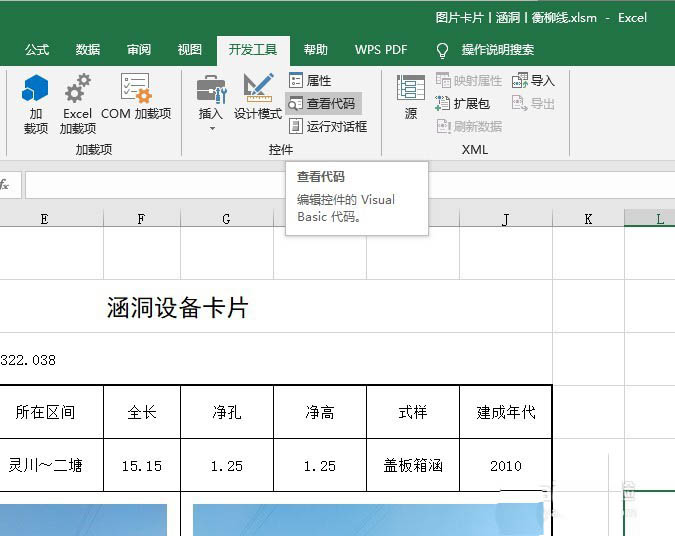Switch to the 数据 tab

click(x=88, y=50)
